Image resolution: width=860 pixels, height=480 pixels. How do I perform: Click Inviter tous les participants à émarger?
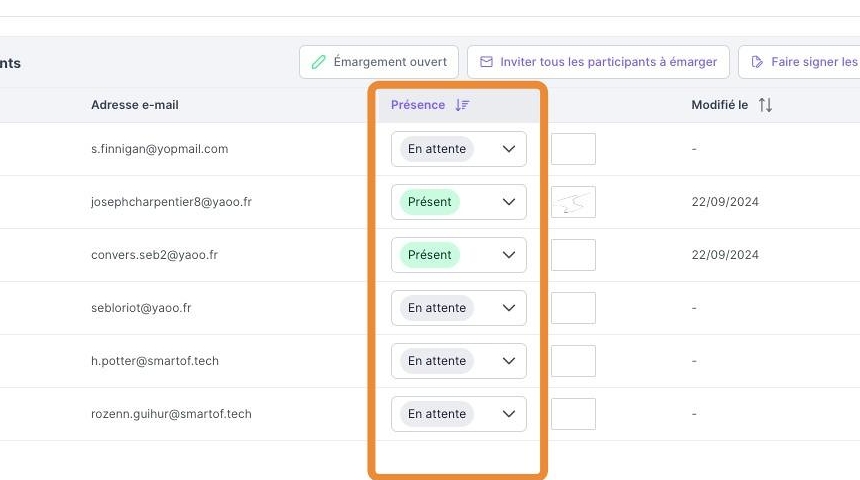coord(598,62)
